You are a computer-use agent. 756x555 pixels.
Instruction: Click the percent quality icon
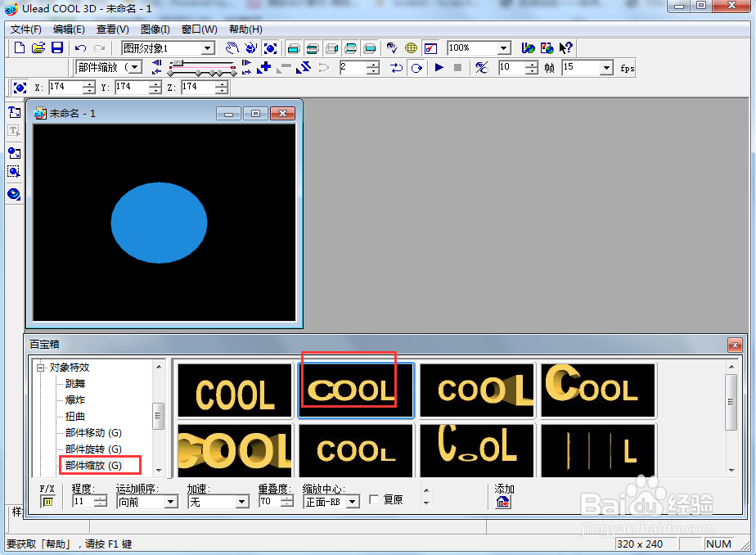481,67
